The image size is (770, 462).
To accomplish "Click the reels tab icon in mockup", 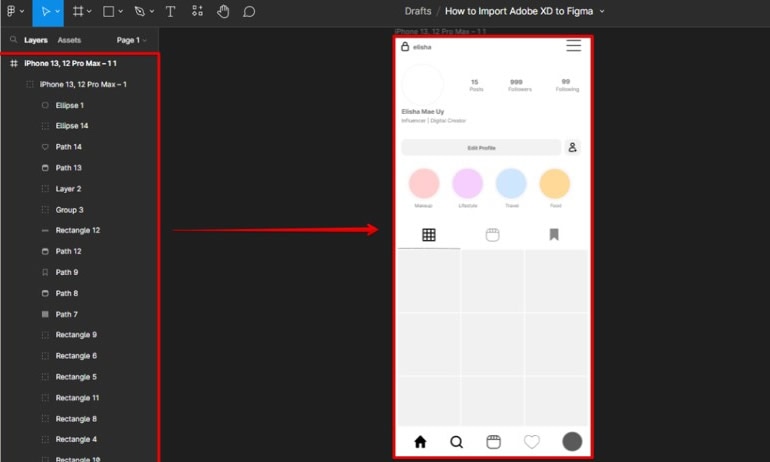I will [x=493, y=235].
